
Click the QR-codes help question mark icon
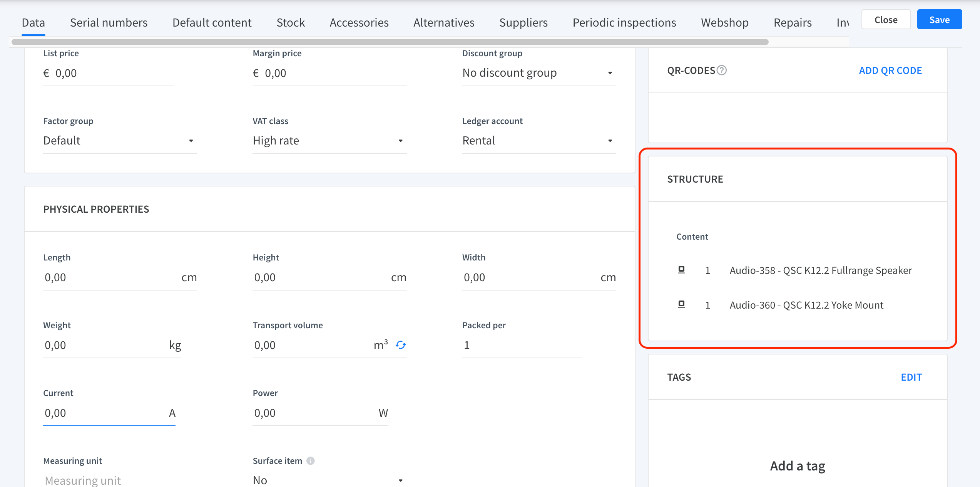(722, 71)
